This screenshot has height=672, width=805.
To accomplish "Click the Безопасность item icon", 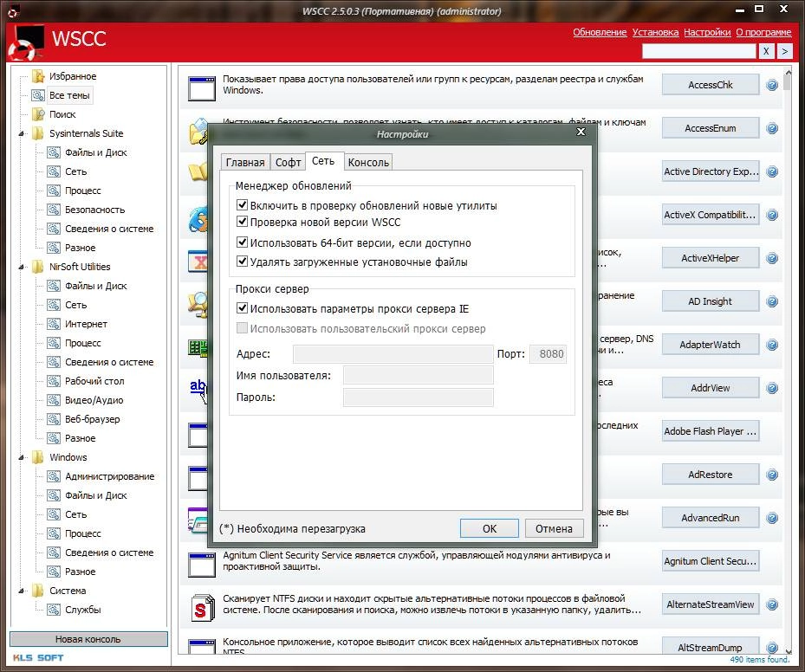I will (54, 210).
